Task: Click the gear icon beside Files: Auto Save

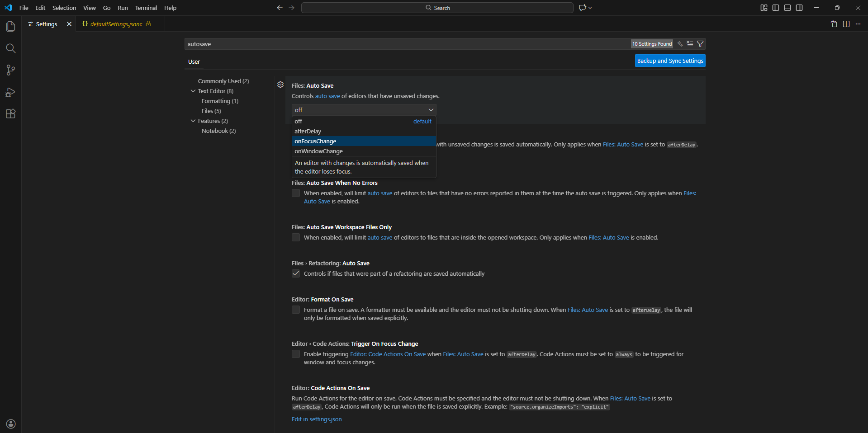Action: [x=280, y=85]
